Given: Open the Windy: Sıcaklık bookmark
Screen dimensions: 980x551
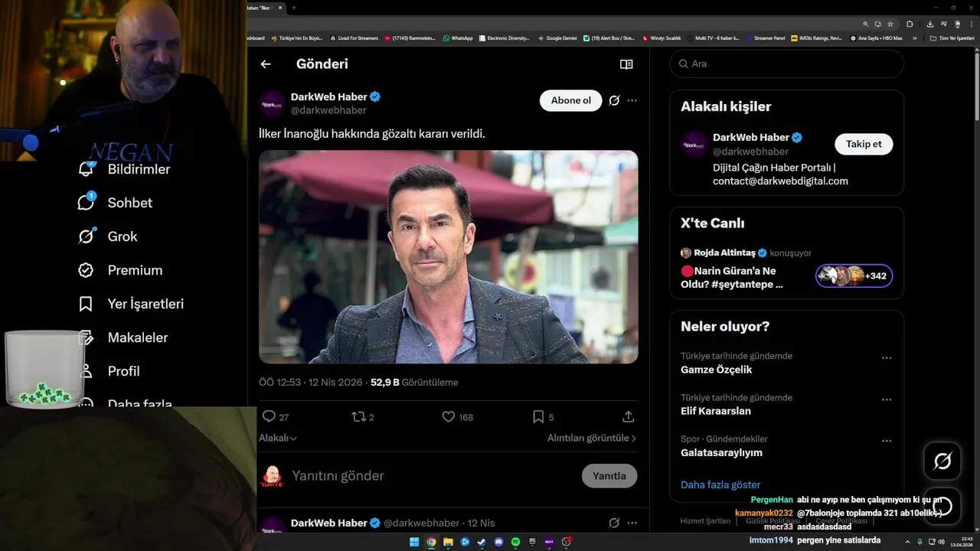Looking at the screenshot, I should tap(661, 37).
